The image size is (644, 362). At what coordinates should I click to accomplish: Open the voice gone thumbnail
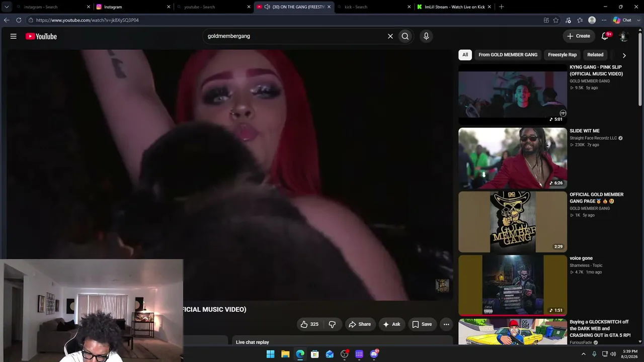pos(513,285)
